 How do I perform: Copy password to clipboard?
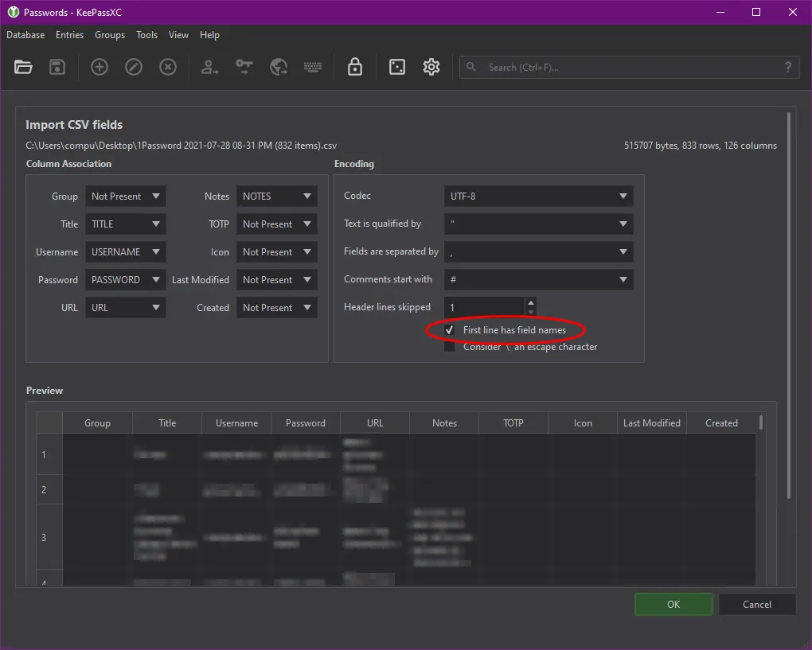pyautogui.click(x=244, y=67)
